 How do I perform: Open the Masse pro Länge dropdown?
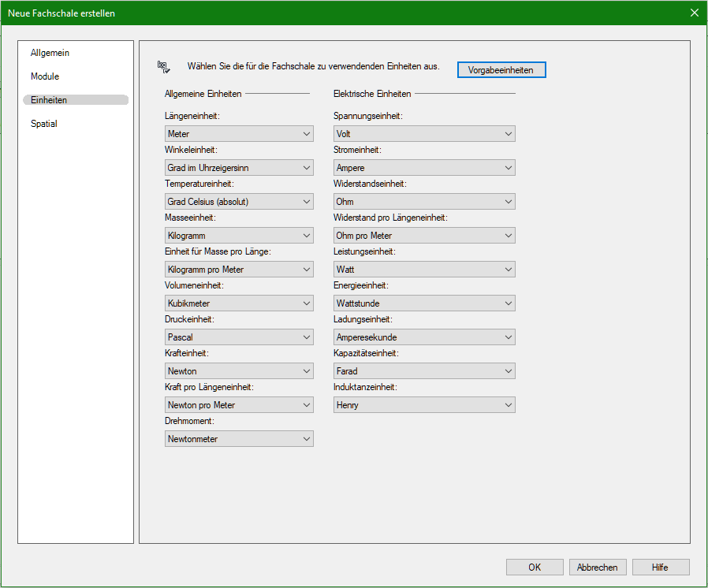pos(239,269)
